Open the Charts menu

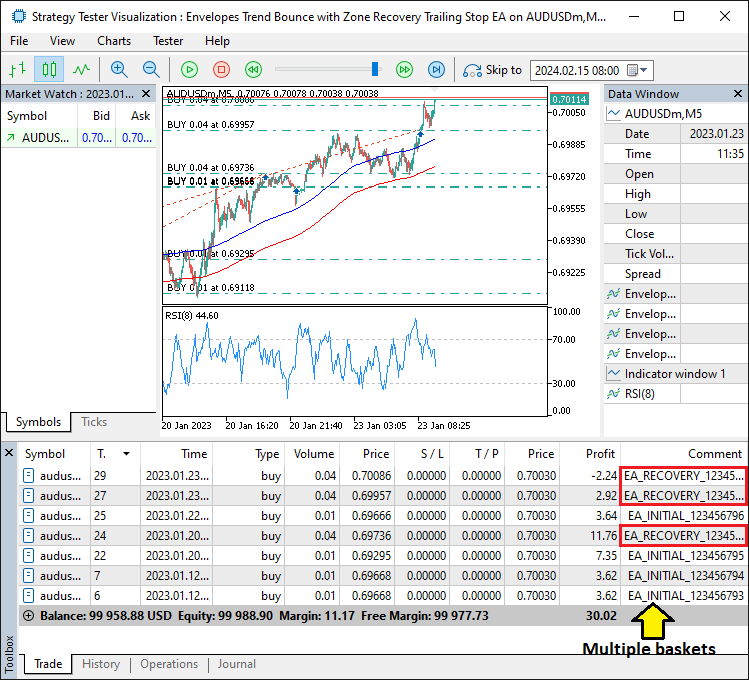tap(114, 41)
